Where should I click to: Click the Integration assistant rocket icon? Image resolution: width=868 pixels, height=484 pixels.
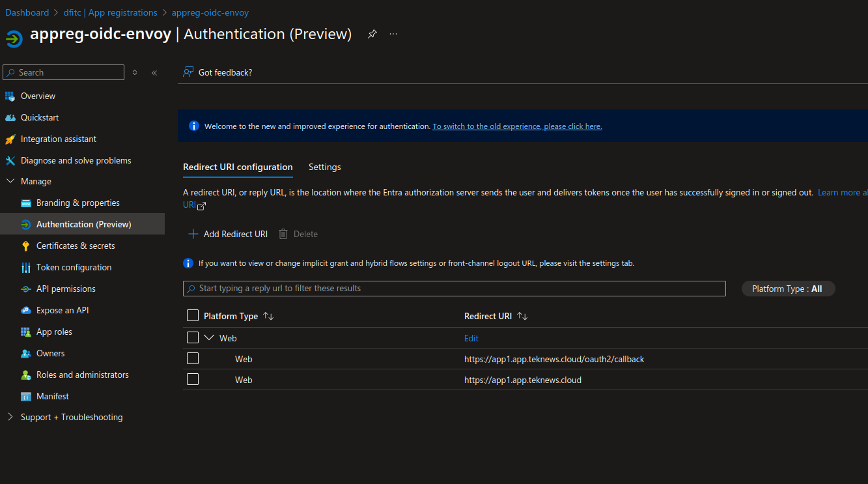click(x=10, y=139)
